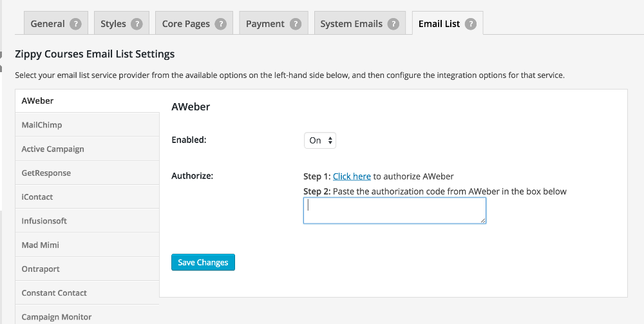
Task: Click the 'Enabled:' label
Action: (189, 140)
